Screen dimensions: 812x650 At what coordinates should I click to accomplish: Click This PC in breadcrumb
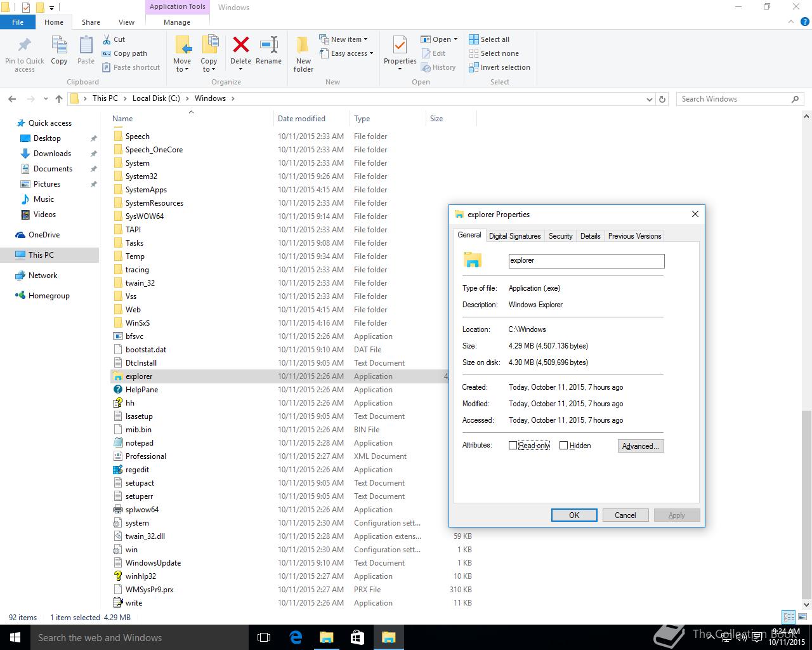pyautogui.click(x=105, y=98)
